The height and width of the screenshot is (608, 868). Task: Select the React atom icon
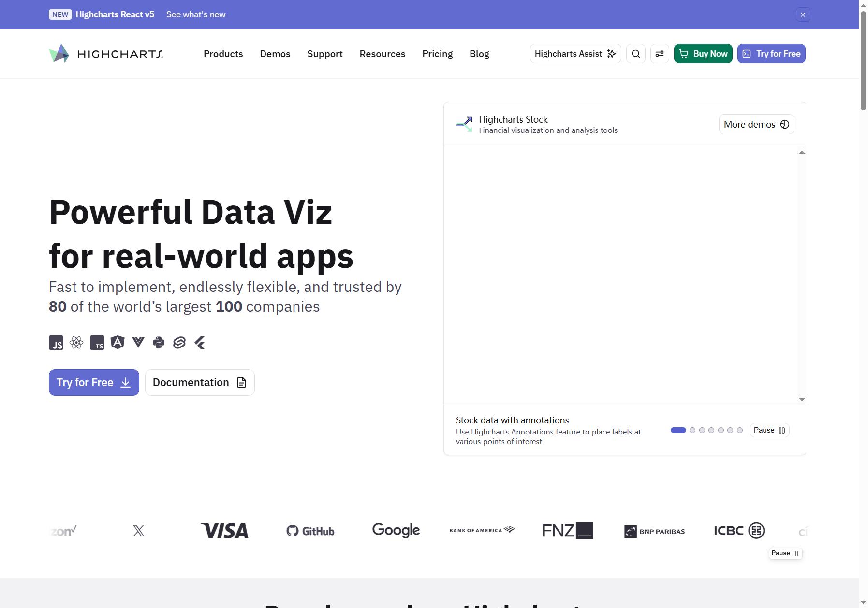coord(76,343)
